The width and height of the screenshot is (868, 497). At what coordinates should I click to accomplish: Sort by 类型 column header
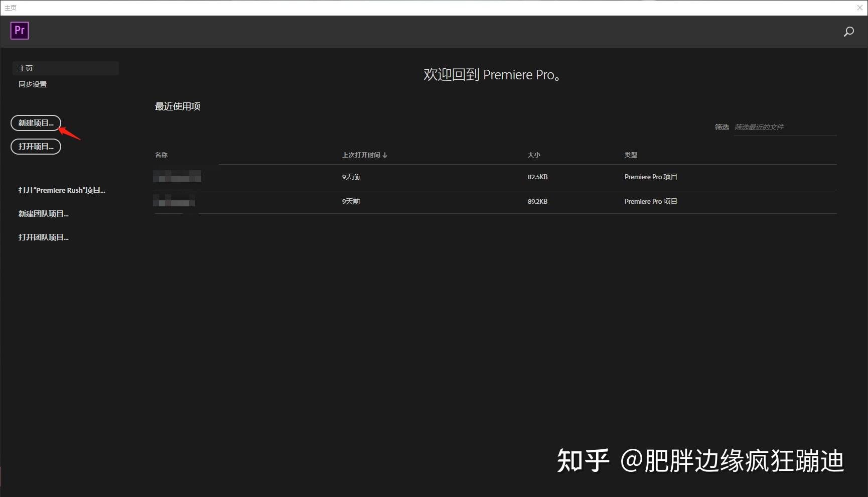[631, 155]
